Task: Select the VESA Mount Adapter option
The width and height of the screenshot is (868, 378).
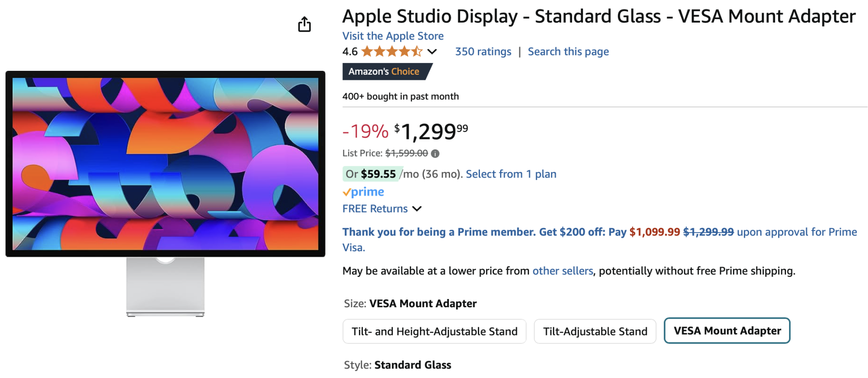Action: tap(727, 330)
